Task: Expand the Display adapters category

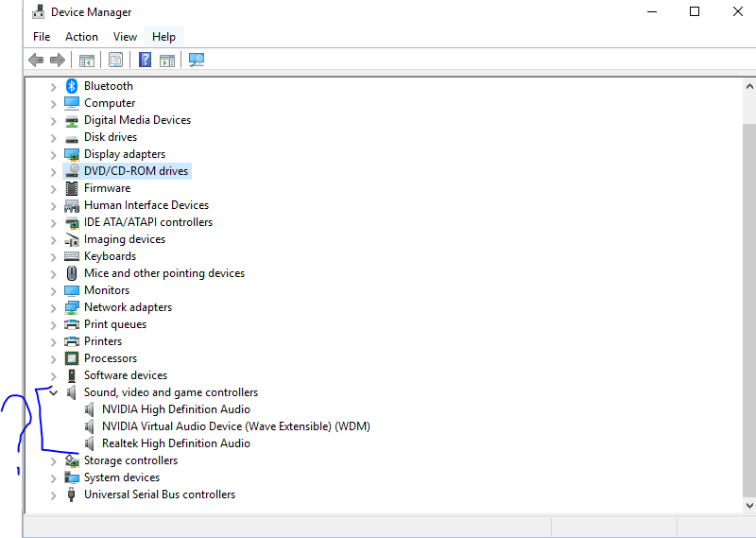Action: click(54, 155)
